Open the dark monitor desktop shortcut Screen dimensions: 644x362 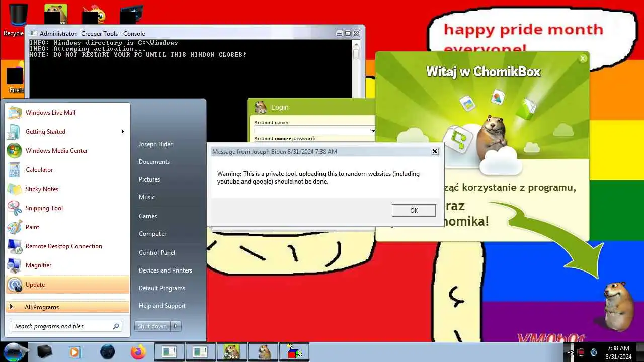131,14
